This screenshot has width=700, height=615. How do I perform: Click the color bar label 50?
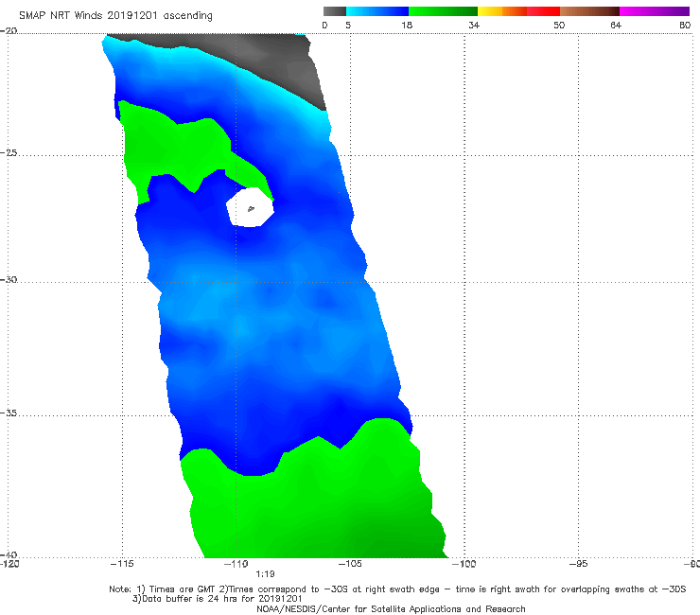559,25
